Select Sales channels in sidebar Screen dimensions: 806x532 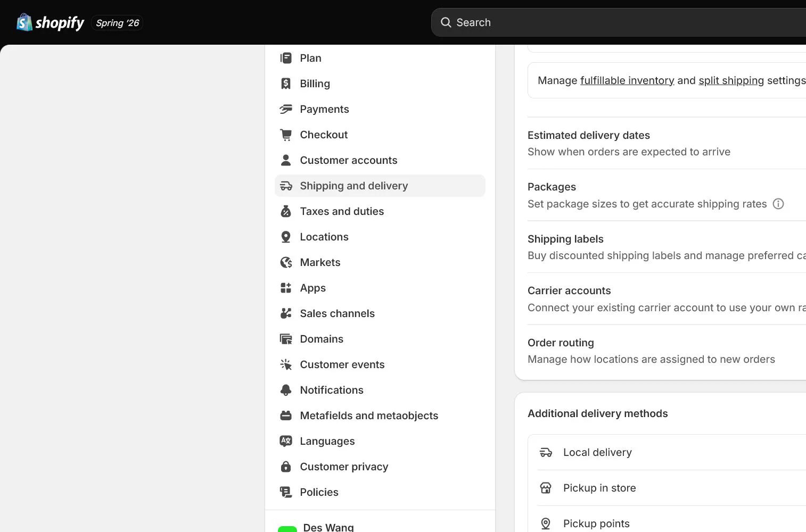click(380, 313)
